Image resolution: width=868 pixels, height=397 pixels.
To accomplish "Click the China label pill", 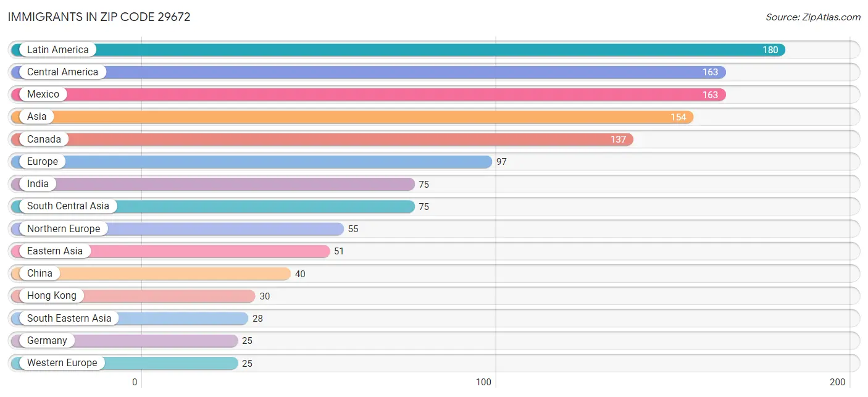I will click(x=40, y=274).
